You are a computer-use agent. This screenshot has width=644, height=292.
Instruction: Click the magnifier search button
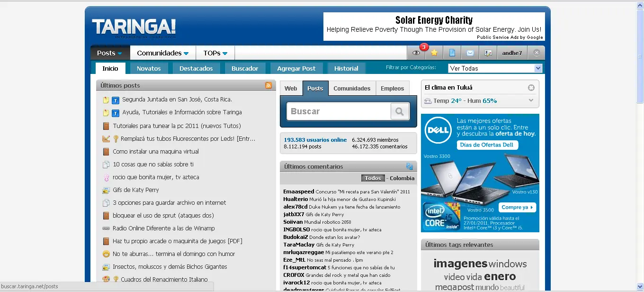click(x=400, y=112)
